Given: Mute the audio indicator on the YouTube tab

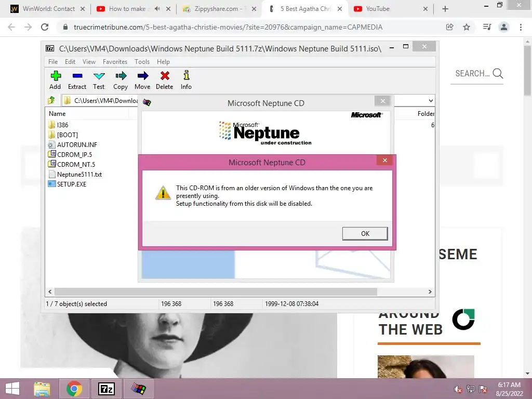Looking at the screenshot, I should click(x=157, y=9).
